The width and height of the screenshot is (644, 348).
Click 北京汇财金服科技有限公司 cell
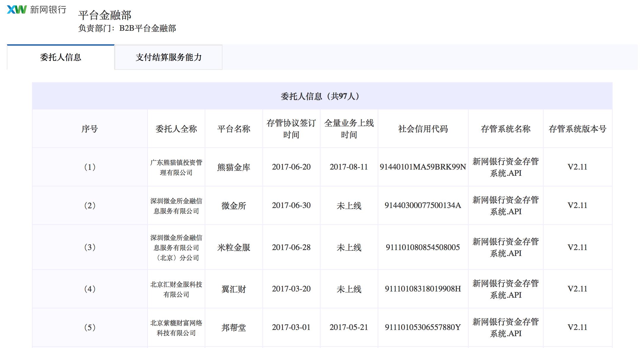pyautogui.click(x=176, y=289)
